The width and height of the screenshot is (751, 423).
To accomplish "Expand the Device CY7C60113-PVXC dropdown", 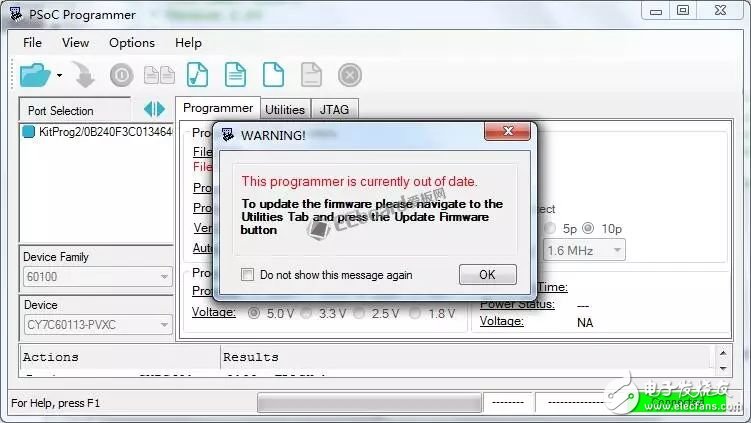I will tap(97, 324).
